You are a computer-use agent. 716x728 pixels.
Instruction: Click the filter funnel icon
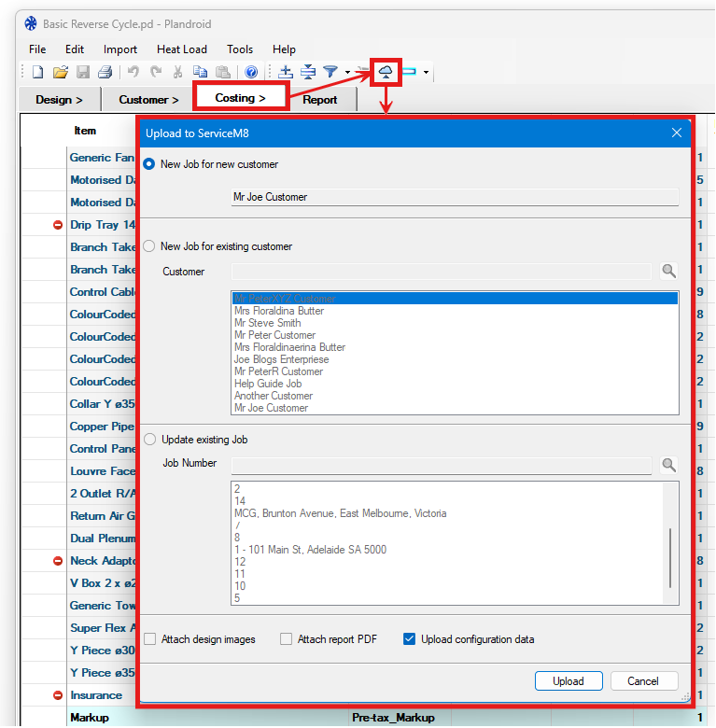coord(330,72)
